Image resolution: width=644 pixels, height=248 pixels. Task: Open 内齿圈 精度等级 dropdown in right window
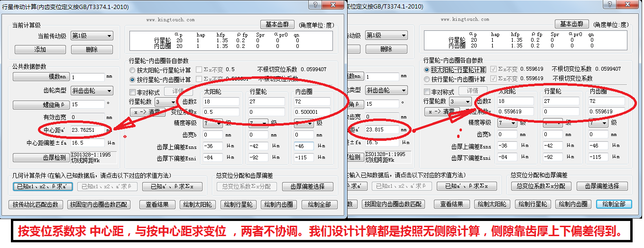(x=598, y=123)
